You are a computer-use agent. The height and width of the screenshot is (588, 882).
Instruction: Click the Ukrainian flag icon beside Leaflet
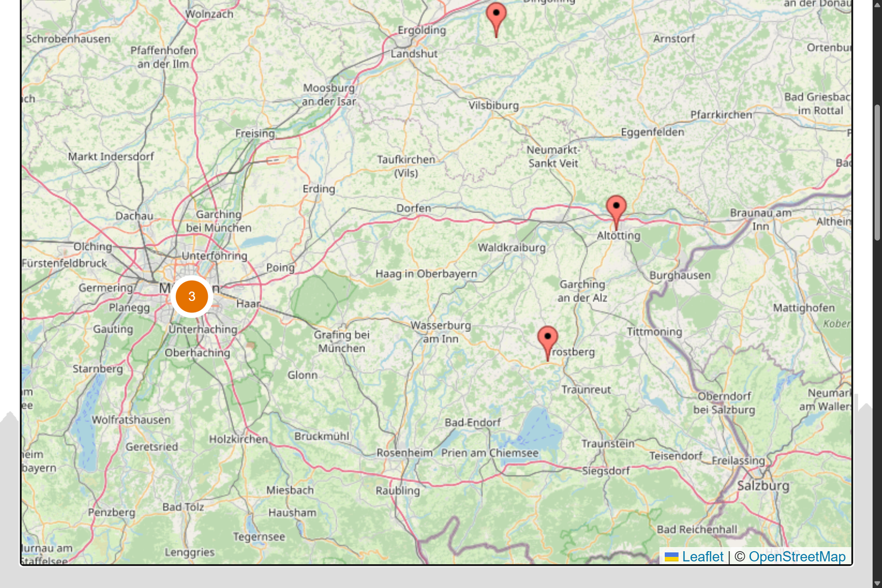pos(671,557)
